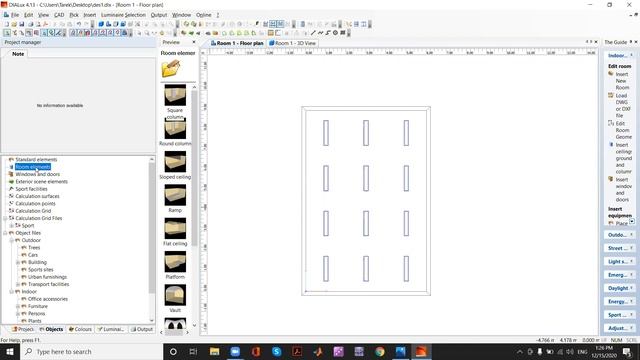Open Google Chrome from the taskbar
This screenshot has height=360, width=640.
pyautogui.click(x=380, y=351)
